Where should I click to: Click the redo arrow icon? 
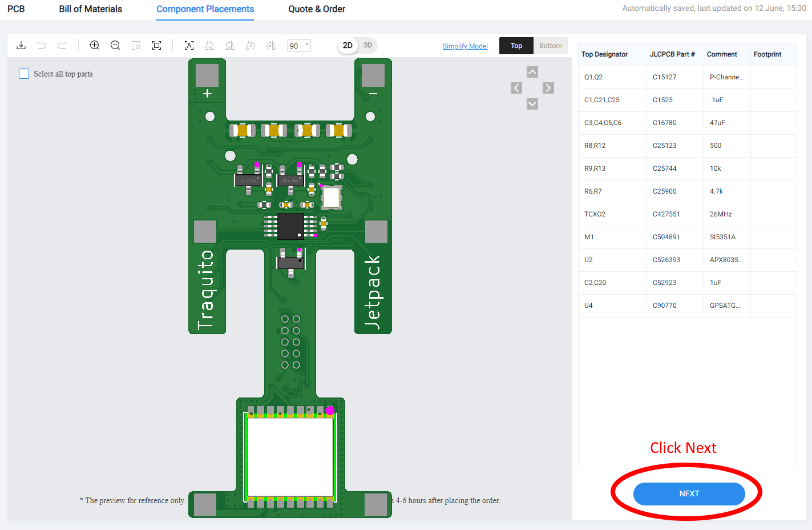click(62, 46)
